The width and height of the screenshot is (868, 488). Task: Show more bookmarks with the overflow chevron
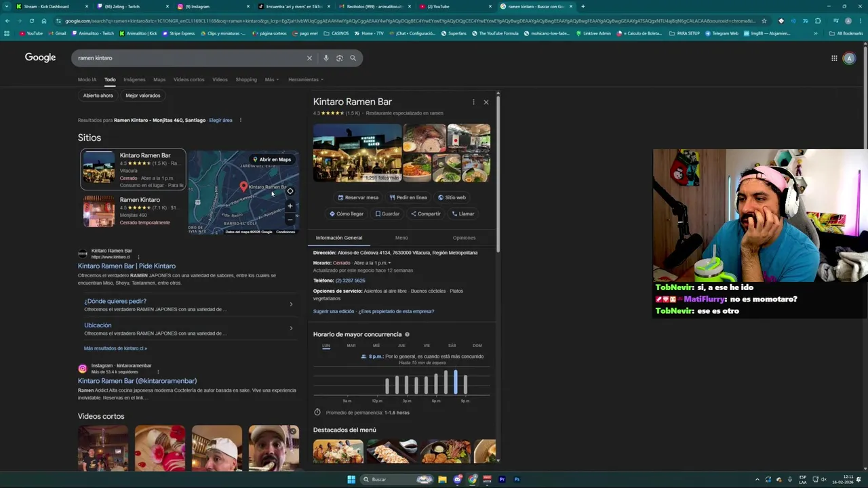(x=816, y=33)
